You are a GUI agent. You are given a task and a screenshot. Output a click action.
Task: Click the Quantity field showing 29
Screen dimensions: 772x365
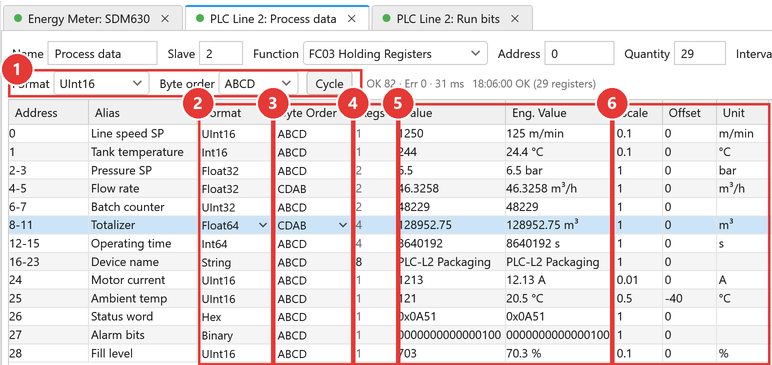point(700,54)
